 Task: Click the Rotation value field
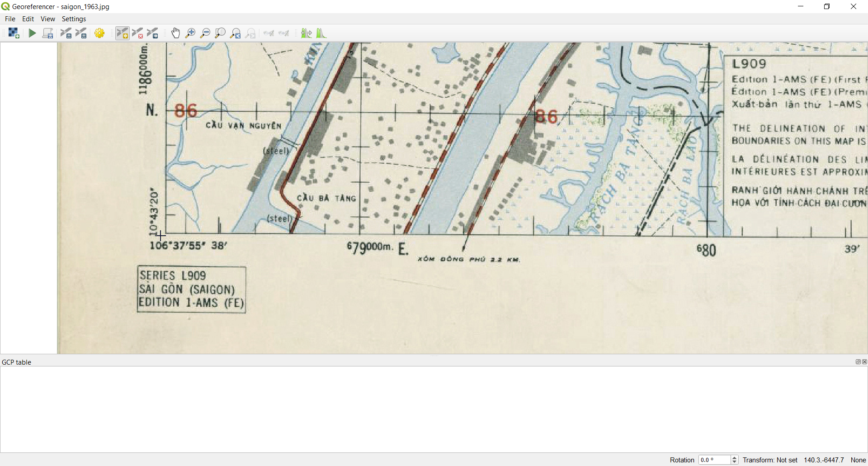point(714,460)
